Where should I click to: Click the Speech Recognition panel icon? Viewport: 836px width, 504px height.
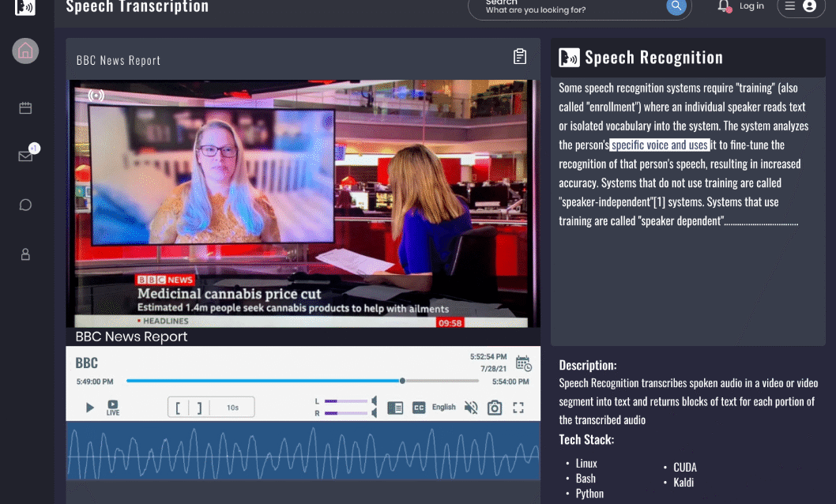(x=569, y=58)
